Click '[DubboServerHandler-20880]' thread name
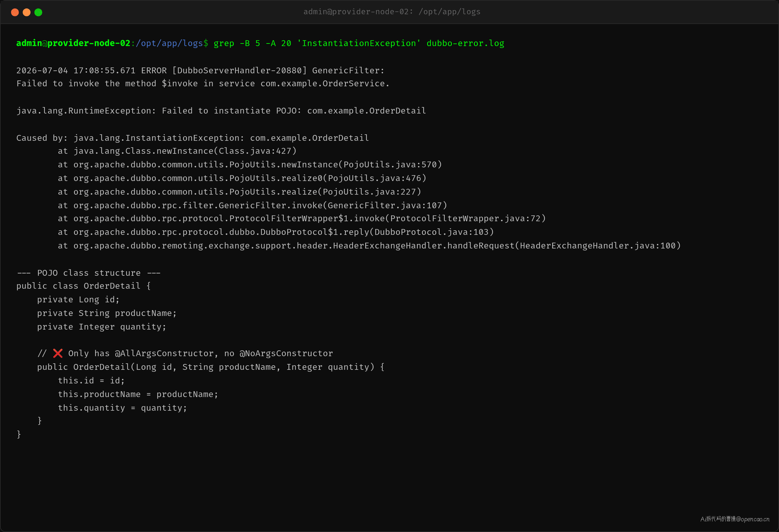Viewport: 779px width, 532px height. point(239,71)
